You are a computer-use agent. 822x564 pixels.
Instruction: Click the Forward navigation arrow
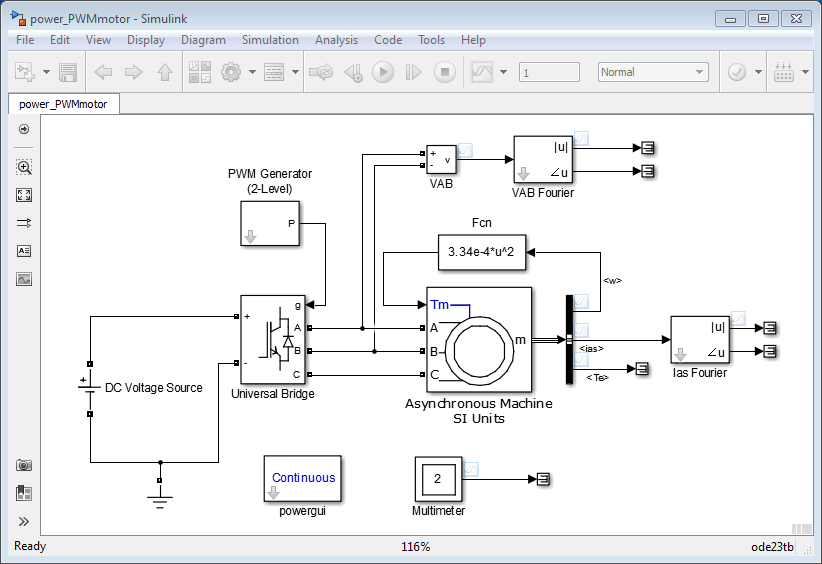pyautogui.click(x=134, y=72)
